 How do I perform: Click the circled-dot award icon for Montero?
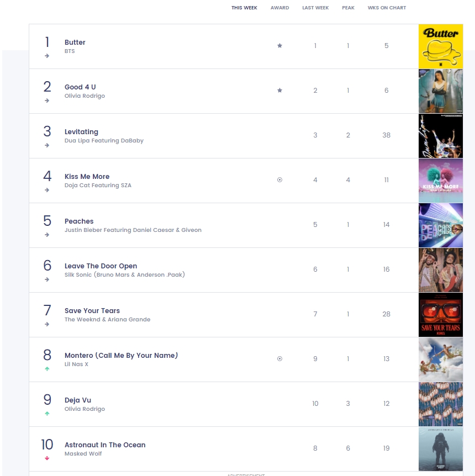pyautogui.click(x=279, y=358)
